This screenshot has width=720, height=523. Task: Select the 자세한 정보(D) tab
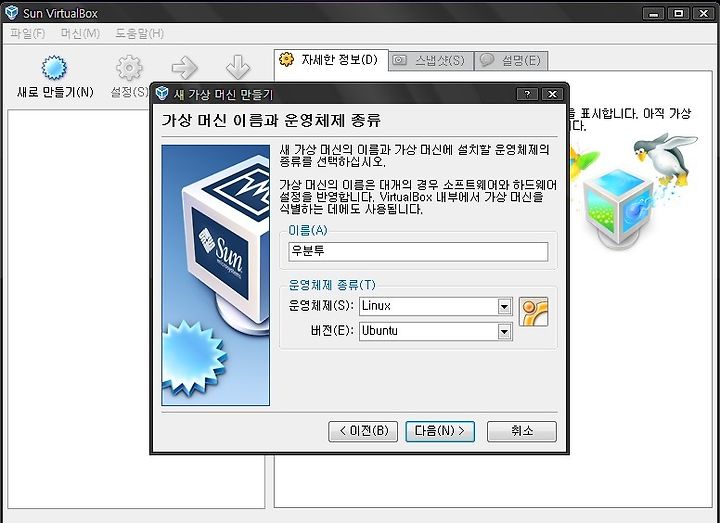(332, 60)
